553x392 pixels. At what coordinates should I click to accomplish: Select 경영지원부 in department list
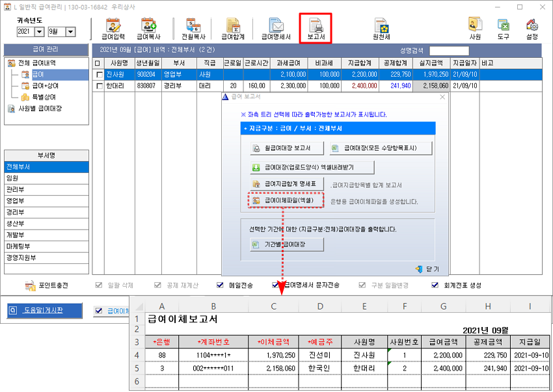pos(46,257)
